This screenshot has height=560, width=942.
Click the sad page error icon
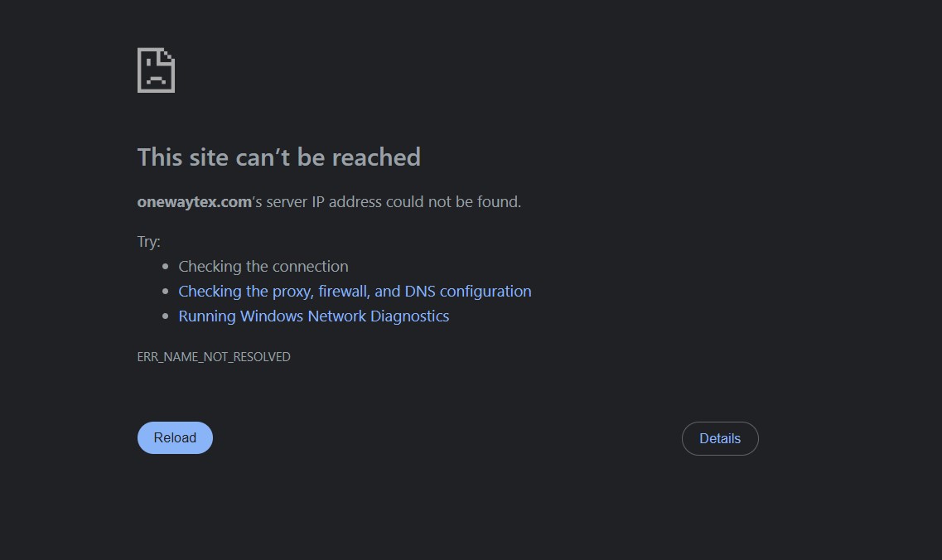point(157,70)
